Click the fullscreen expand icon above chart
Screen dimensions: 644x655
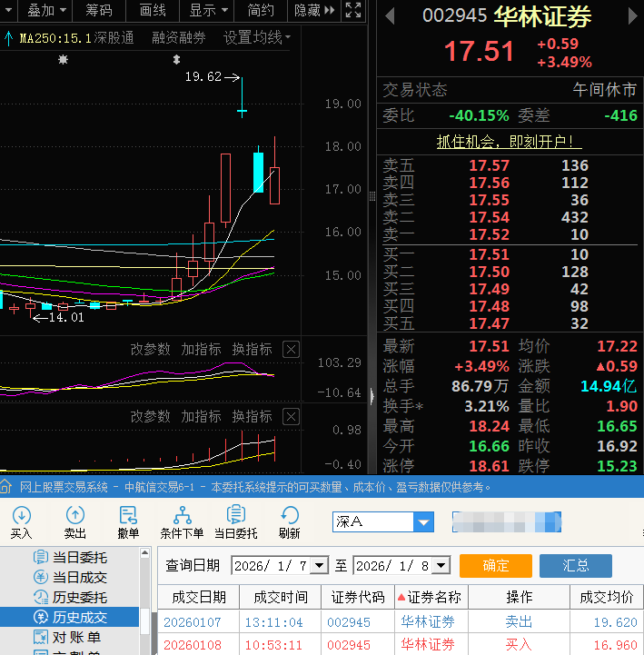[353, 10]
